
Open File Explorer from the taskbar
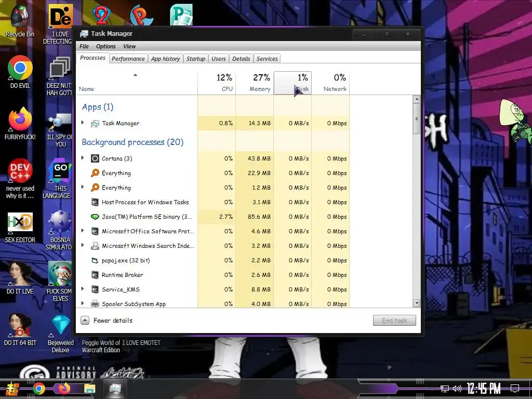89,389
